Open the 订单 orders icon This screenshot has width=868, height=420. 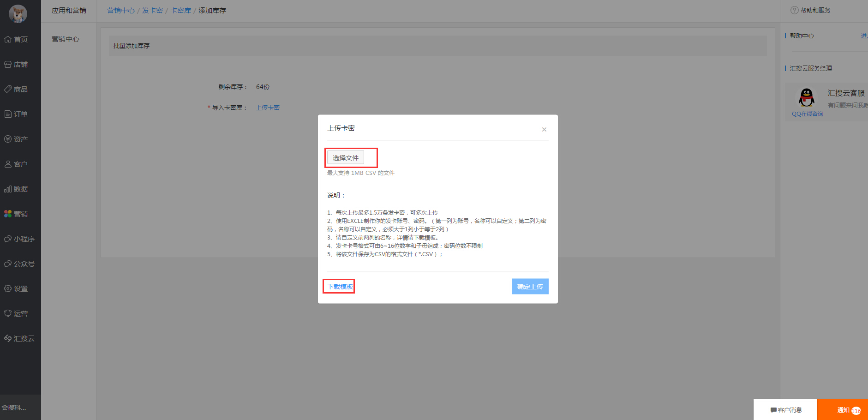pos(8,114)
